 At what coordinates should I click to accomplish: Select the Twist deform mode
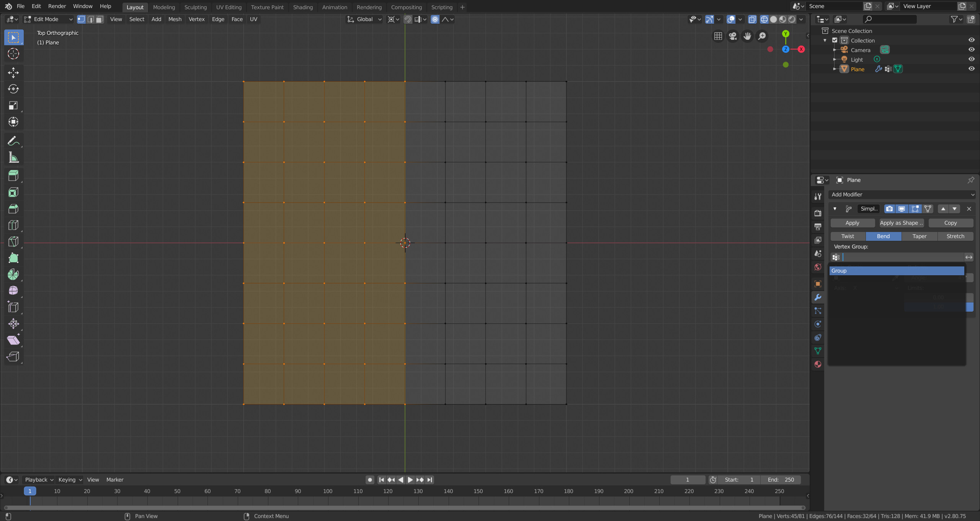[848, 237]
